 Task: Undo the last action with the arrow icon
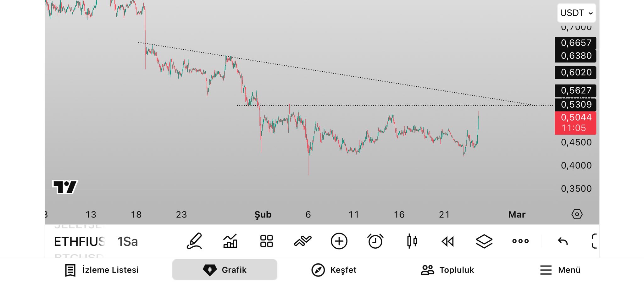point(563,241)
